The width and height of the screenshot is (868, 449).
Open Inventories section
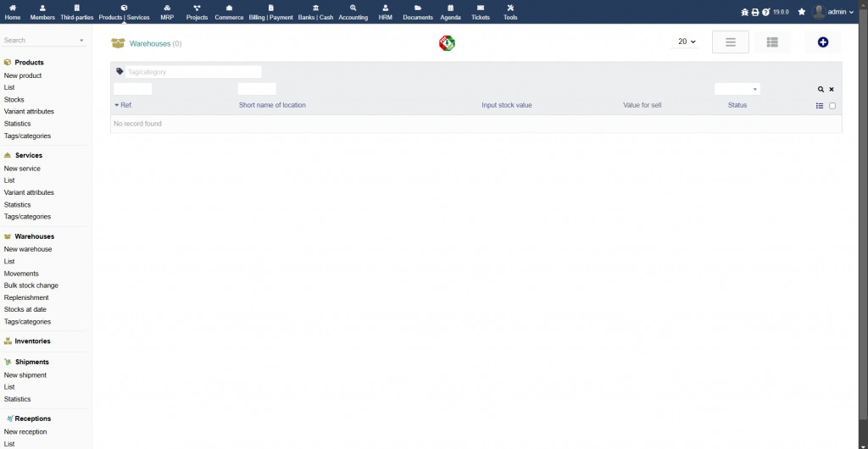click(x=33, y=341)
